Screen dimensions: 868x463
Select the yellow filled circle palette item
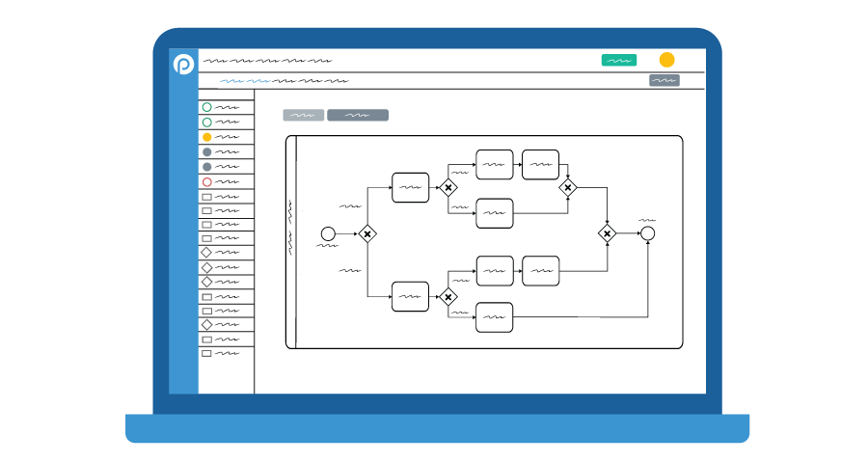click(x=207, y=137)
